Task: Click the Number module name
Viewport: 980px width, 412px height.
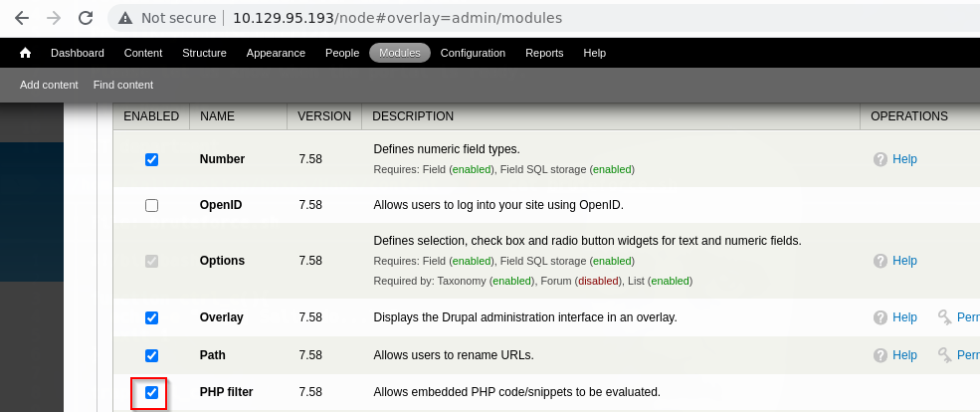Action: click(x=222, y=159)
